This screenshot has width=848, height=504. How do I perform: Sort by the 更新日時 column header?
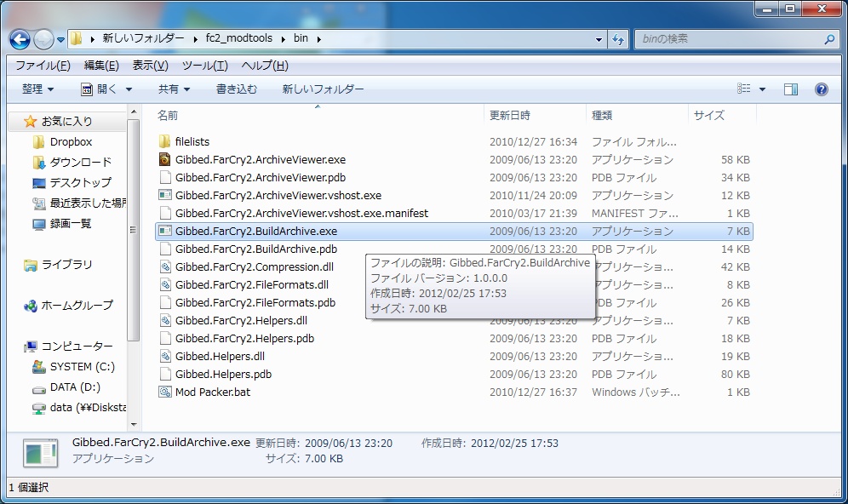pyautogui.click(x=509, y=115)
